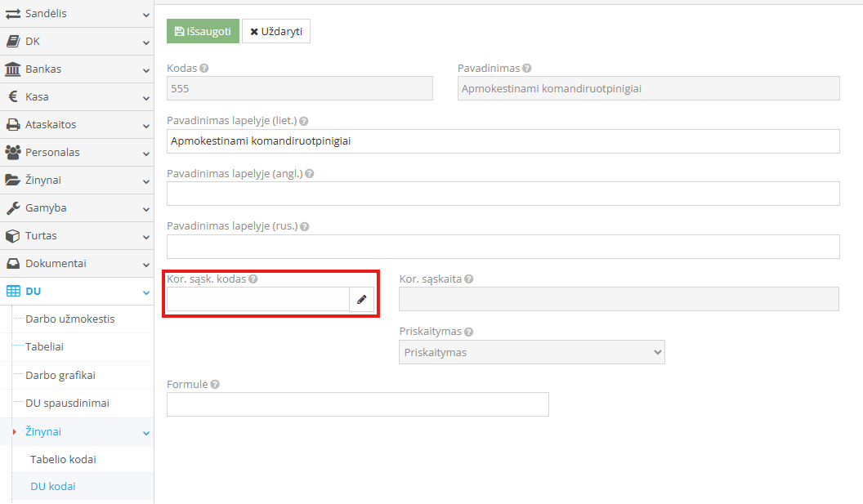This screenshot has width=863, height=504.
Task: Click help icon next to Pavadinimas label
Action: coord(527,69)
